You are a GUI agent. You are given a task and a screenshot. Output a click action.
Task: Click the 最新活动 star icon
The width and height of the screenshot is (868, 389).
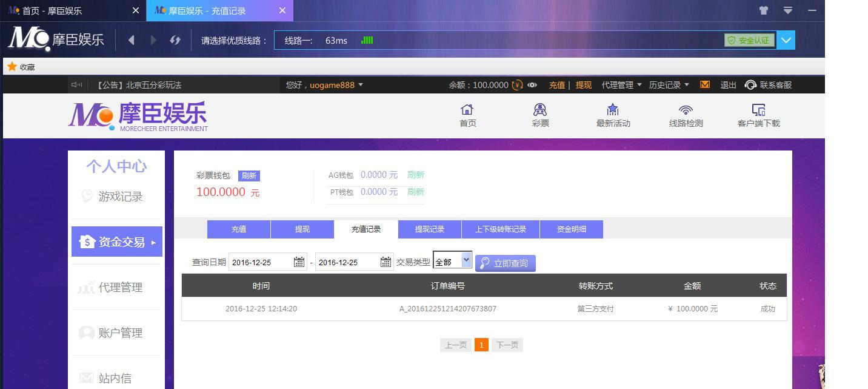tap(613, 110)
